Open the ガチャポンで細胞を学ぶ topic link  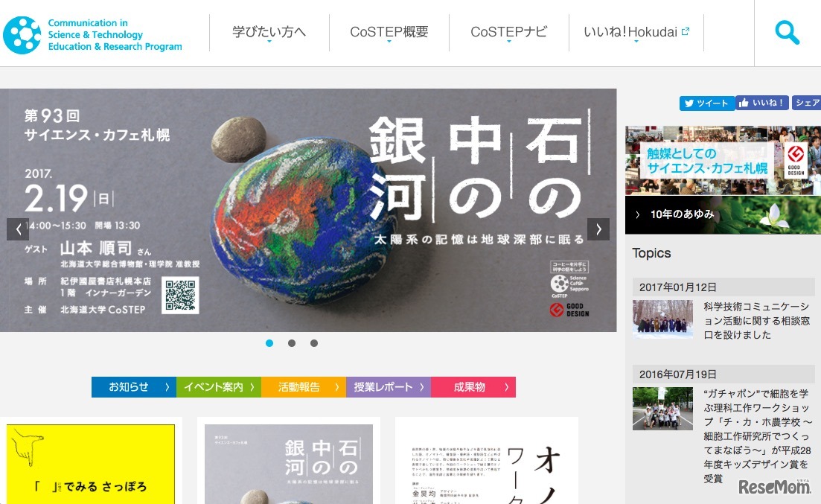(757, 436)
